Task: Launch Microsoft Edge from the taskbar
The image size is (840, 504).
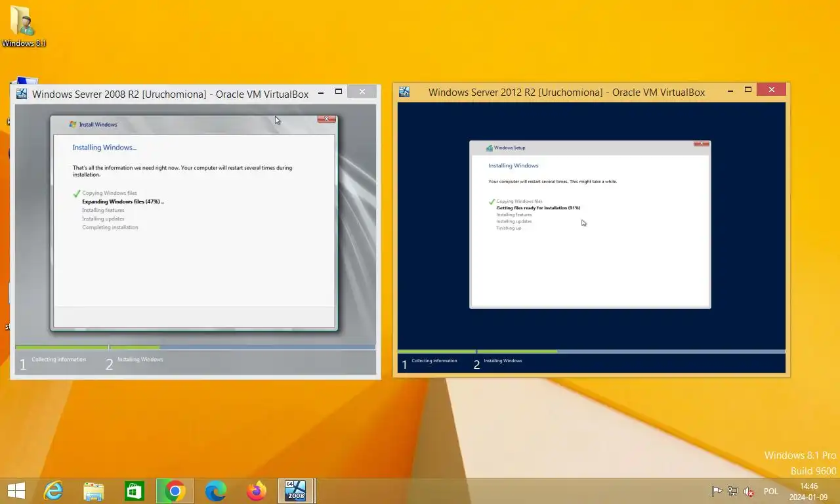Action: [216, 491]
